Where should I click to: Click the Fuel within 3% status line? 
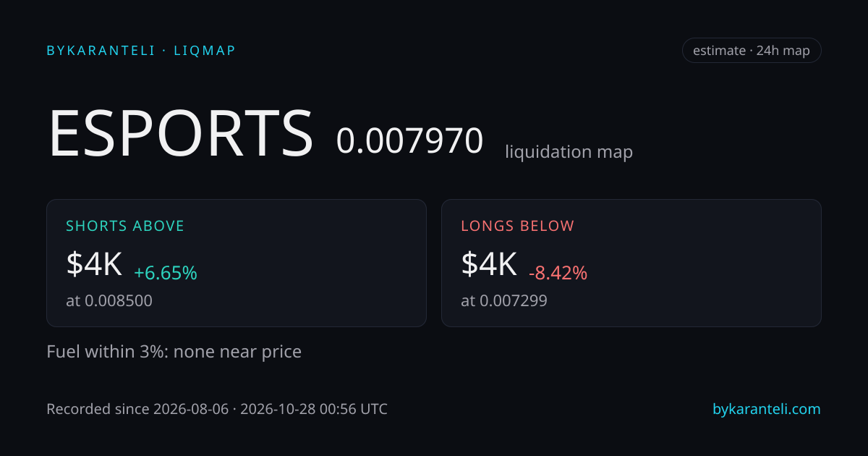pos(174,352)
